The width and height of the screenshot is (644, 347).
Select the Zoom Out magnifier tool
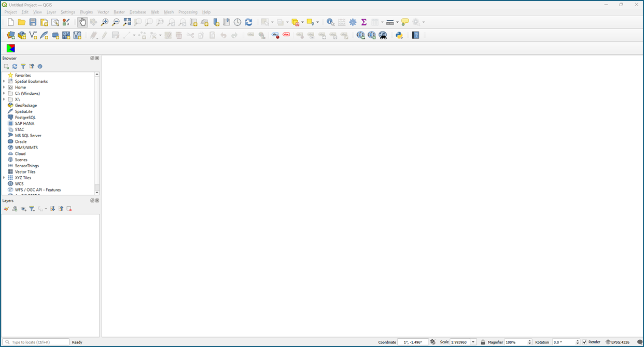click(x=116, y=22)
